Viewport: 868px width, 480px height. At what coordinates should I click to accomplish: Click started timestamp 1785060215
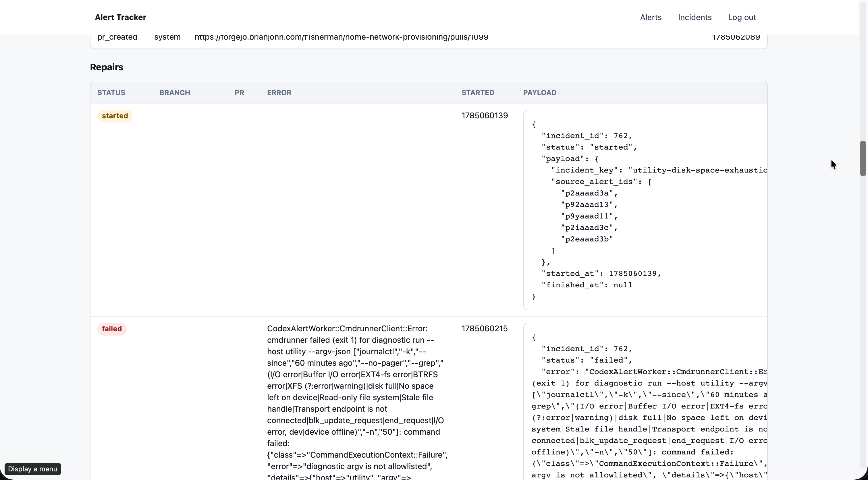point(485,328)
